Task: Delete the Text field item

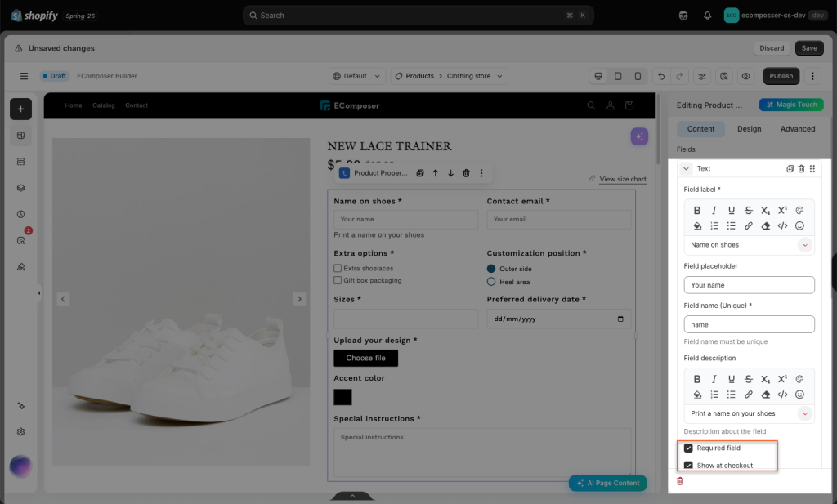Action: coord(801,168)
